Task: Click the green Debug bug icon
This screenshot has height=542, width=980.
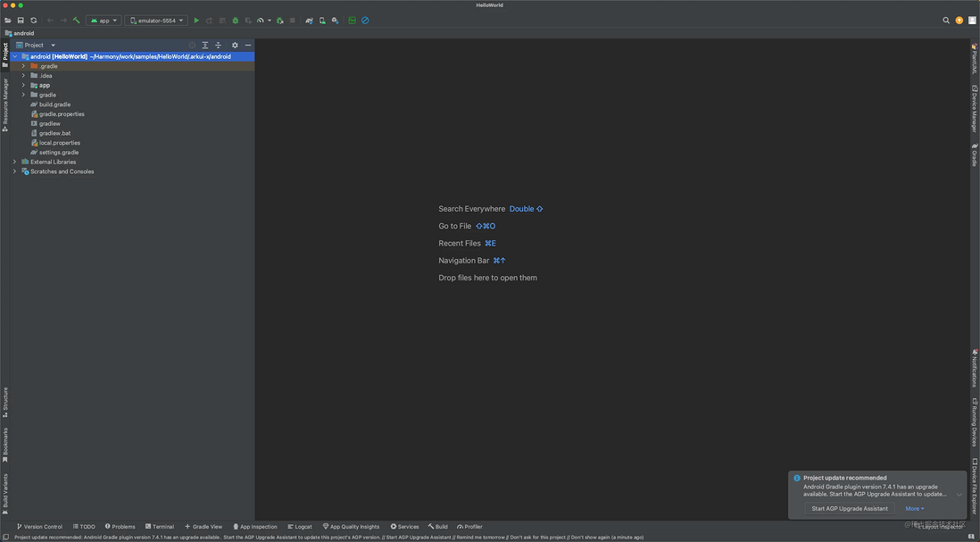Action: tap(235, 21)
